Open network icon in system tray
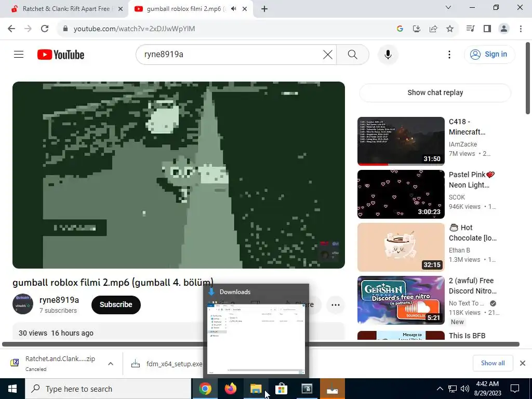The width and height of the screenshot is (532, 399). [x=453, y=389]
